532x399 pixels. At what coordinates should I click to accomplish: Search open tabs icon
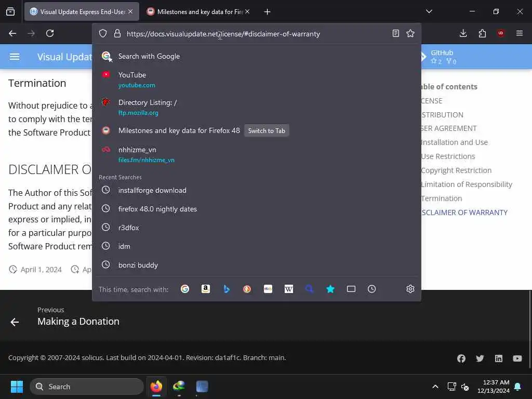point(351,289)
